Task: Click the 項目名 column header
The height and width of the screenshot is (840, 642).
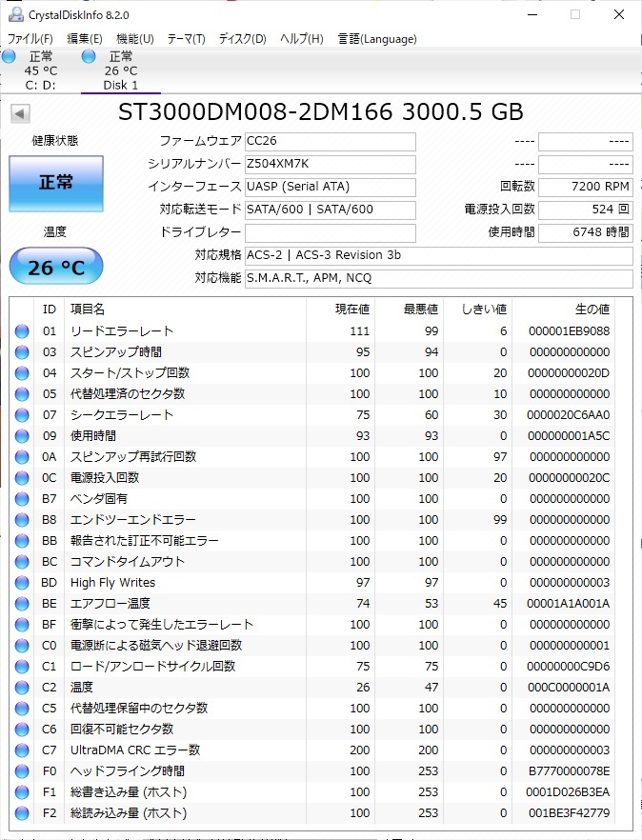Action: coord(185,310)
